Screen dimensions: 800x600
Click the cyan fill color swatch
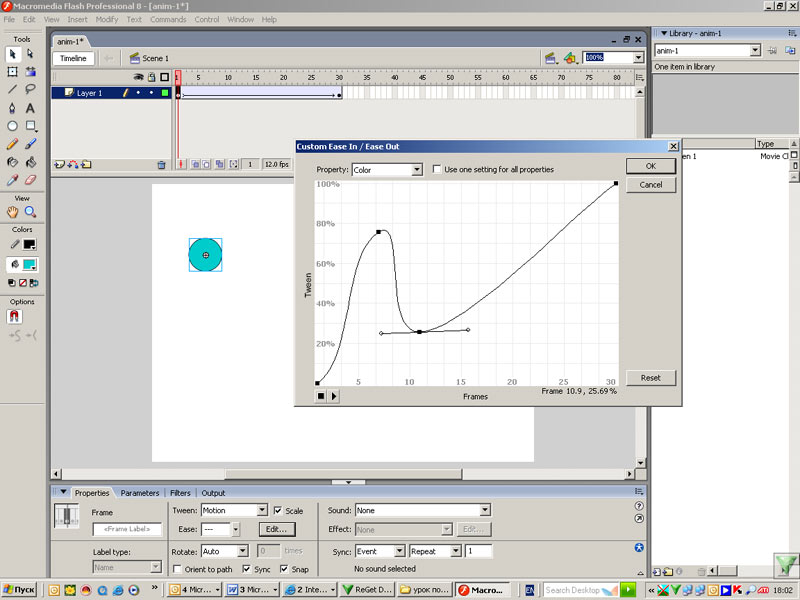[x=30, y=265]
